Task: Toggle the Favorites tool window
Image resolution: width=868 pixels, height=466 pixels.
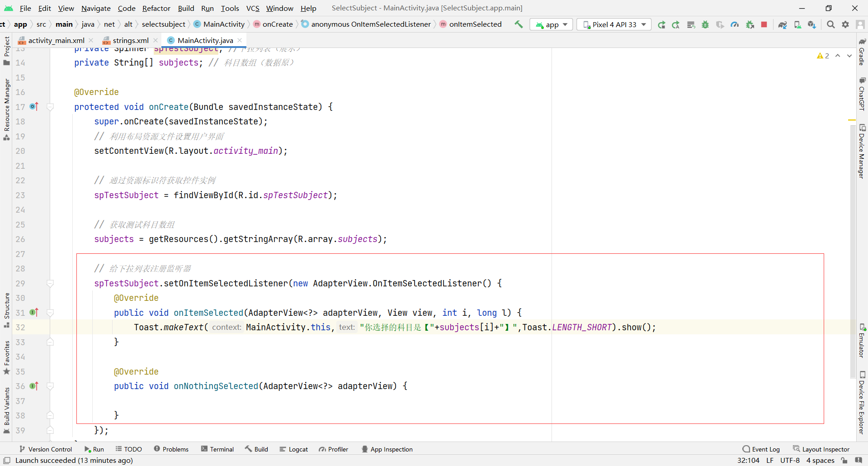Action: click(x=6, y=357)
